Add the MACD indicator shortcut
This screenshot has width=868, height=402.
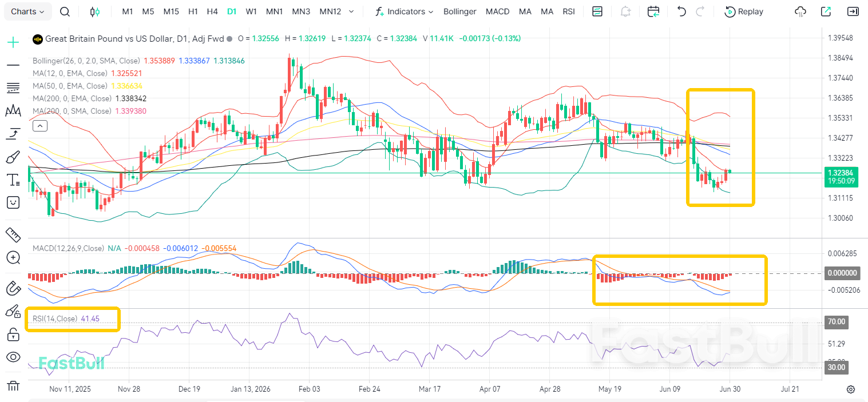tap(498, 11)
